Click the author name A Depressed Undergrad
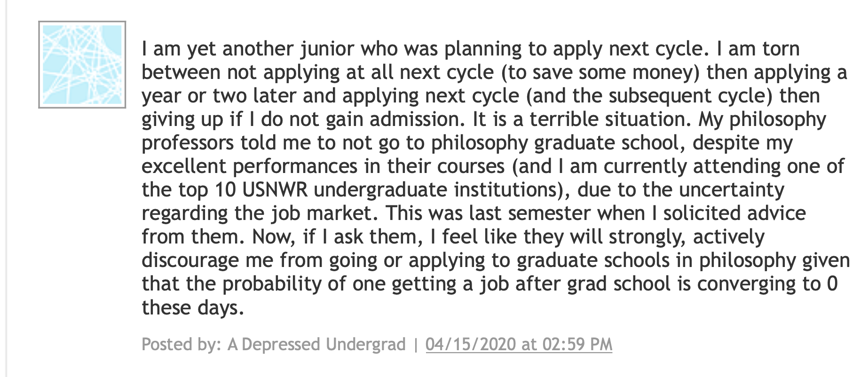Image resolution: width=868 pixels, height=377 pixels. point(316,344)
